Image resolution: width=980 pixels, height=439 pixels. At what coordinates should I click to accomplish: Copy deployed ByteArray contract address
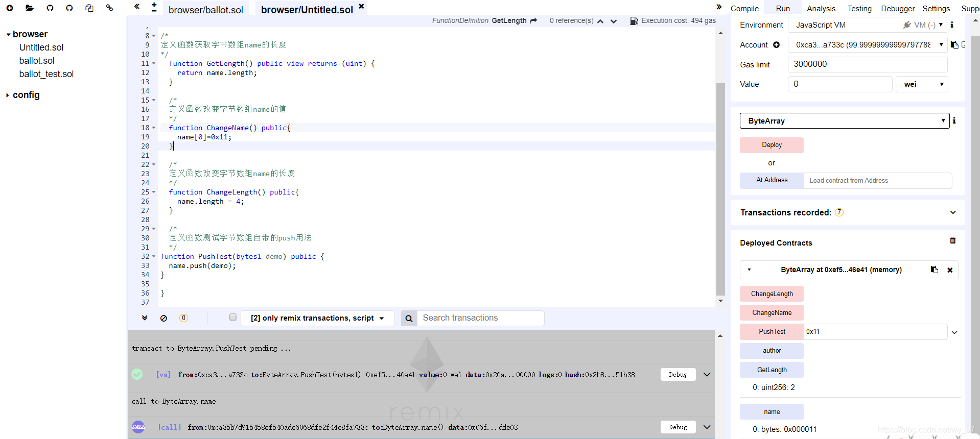(x=934, y=270)
